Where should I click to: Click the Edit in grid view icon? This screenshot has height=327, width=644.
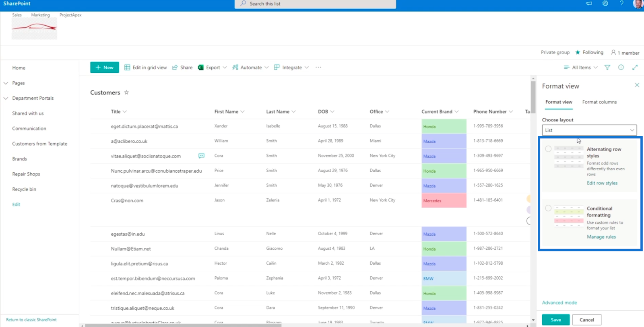pyautogui.click(x=127, y=68)
